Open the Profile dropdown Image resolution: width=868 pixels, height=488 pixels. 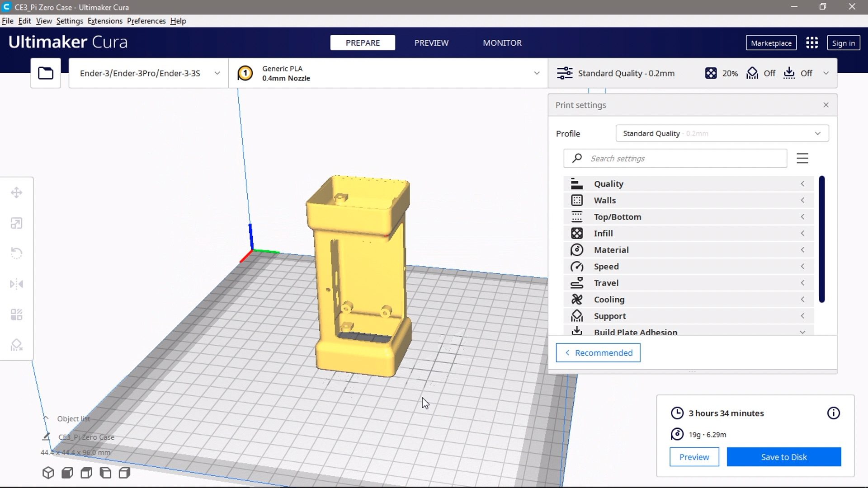[x=722, y=133]
